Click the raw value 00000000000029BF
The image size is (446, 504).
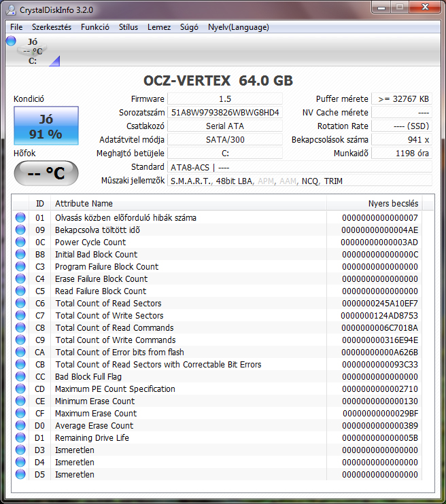pyautogui.click(x=380, y=413)
